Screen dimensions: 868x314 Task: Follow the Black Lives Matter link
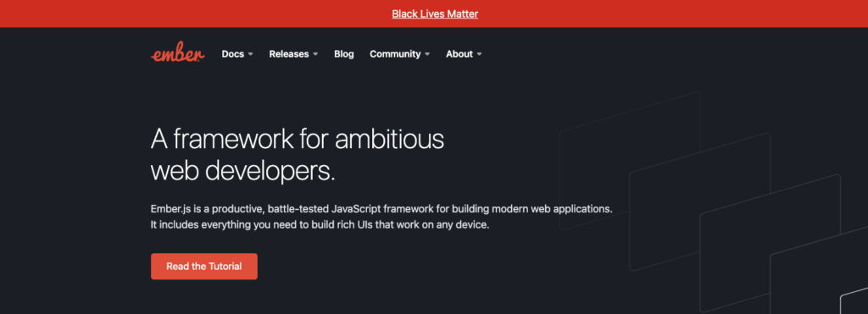click(435, 14)
